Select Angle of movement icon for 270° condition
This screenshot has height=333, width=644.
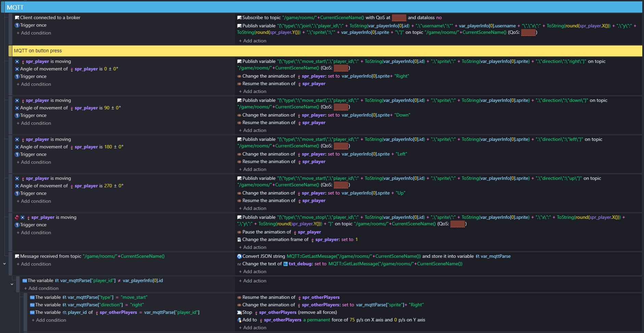[x=17, y=186]
